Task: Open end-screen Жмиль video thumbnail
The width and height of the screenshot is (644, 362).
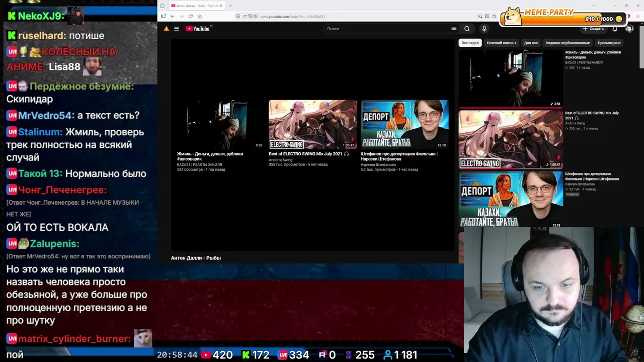Action: point(220,124)
